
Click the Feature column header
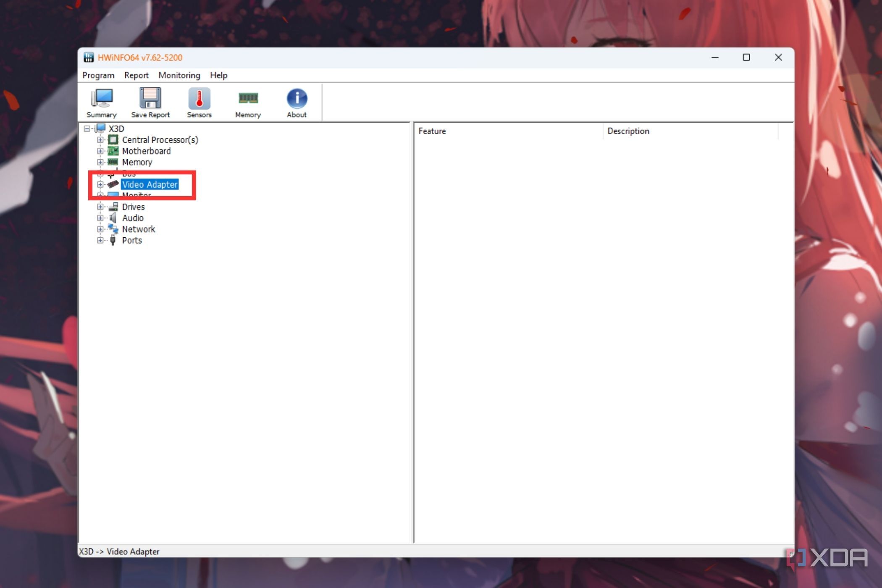point(432,131)
